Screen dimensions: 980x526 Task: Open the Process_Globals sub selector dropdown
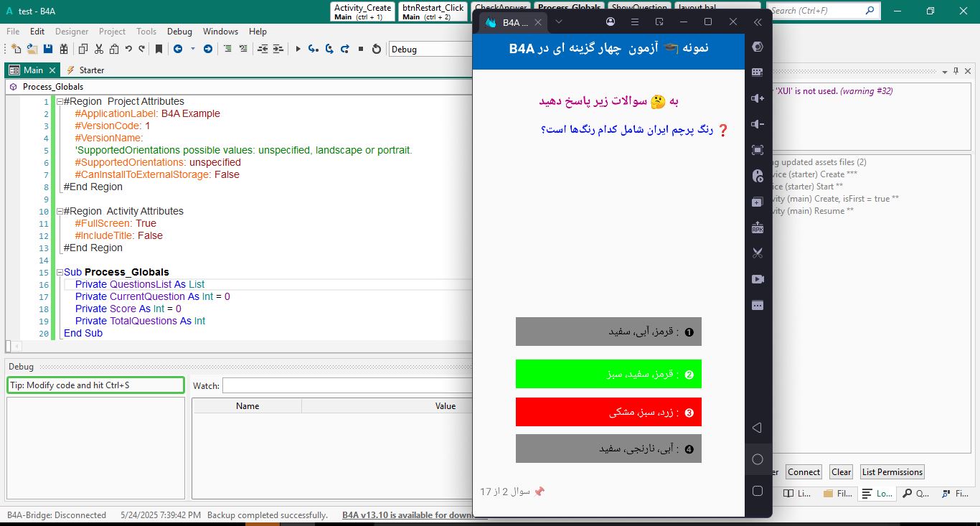click(x=240, y=86)
